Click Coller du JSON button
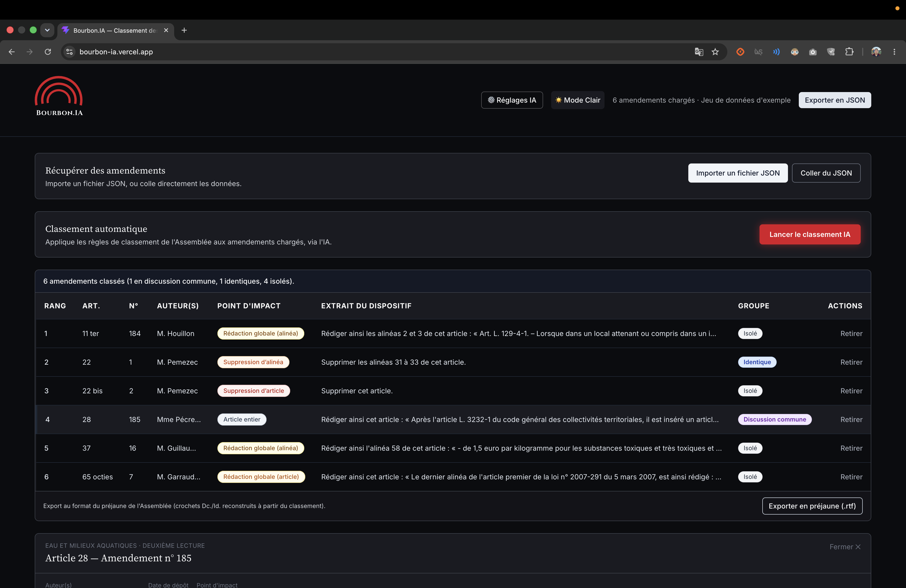The width and height of the screenshot is (906, 588). (826, 173)
